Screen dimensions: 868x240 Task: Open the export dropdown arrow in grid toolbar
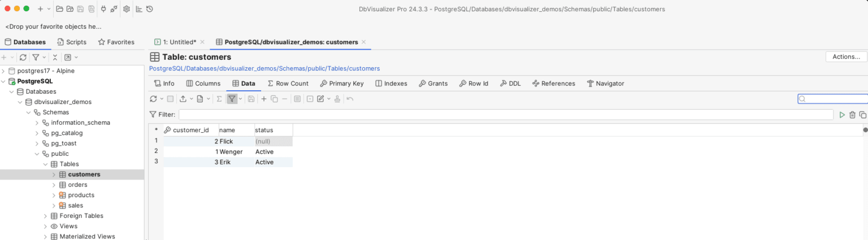(192, 99)
